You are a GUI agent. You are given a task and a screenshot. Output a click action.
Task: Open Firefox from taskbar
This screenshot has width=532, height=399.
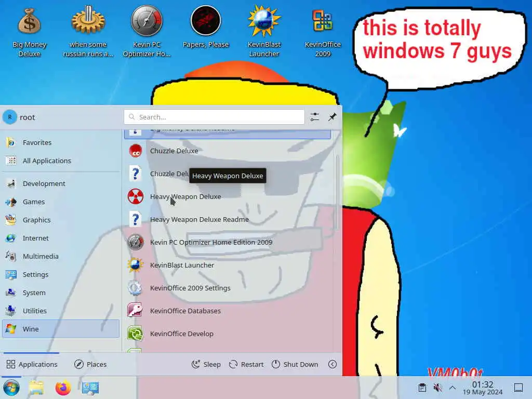[x=63, y=388]
